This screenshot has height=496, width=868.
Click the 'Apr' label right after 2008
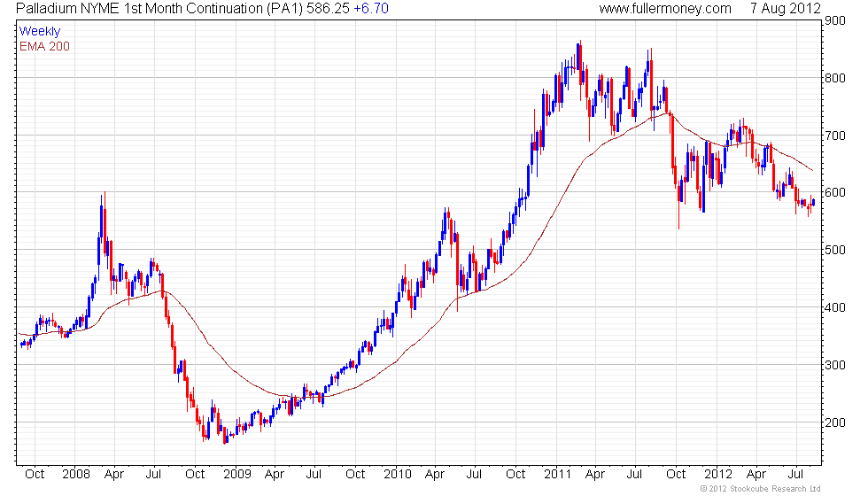tap(114, 475)
